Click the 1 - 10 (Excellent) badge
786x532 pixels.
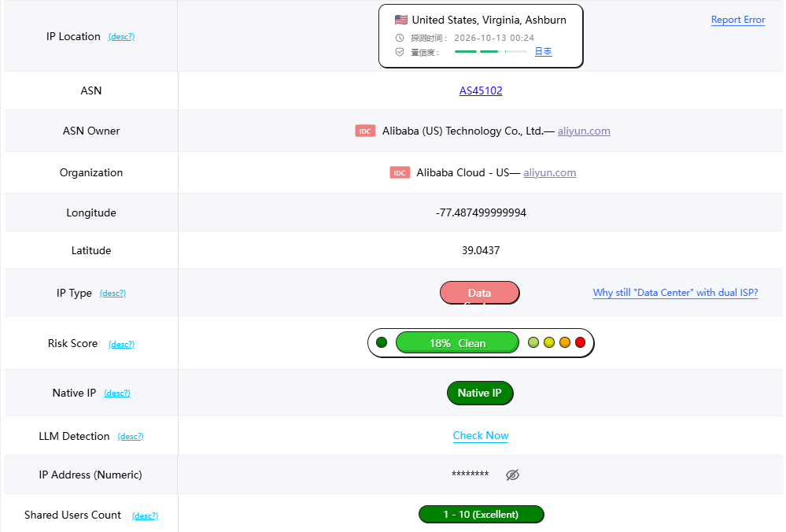(x=482, y=515)
